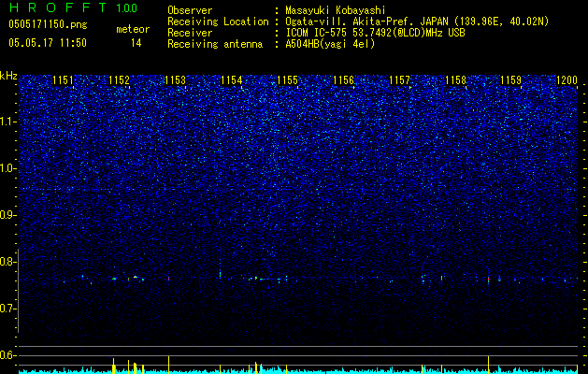Click the meteor count value 14
This screenshot has height=374, width=588.
click(136, 43)
